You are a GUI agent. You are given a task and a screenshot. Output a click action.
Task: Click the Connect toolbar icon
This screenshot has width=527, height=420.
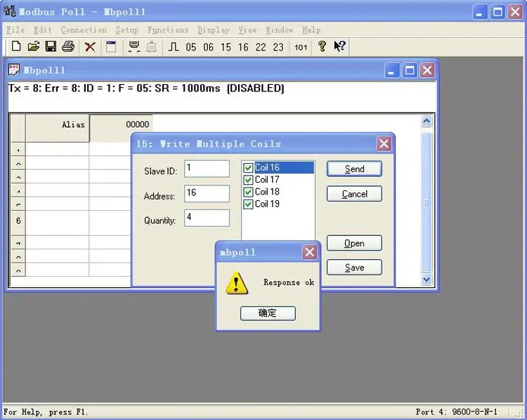[134, 47]
